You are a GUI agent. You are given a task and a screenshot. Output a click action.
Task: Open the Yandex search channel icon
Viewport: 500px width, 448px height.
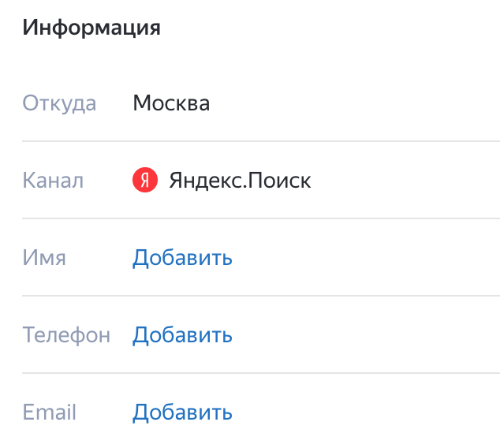(145, 180)
